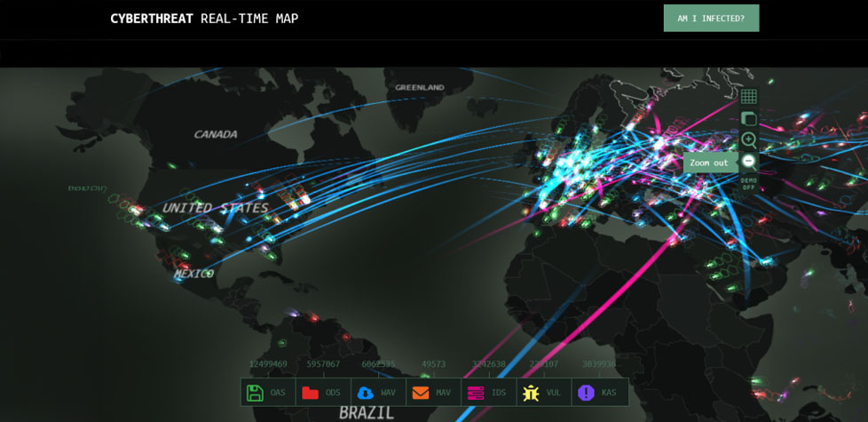Select the GREENLAND label on the map
Image resolution: width=868 pixels, height=422 pixels.
(420, 87)
